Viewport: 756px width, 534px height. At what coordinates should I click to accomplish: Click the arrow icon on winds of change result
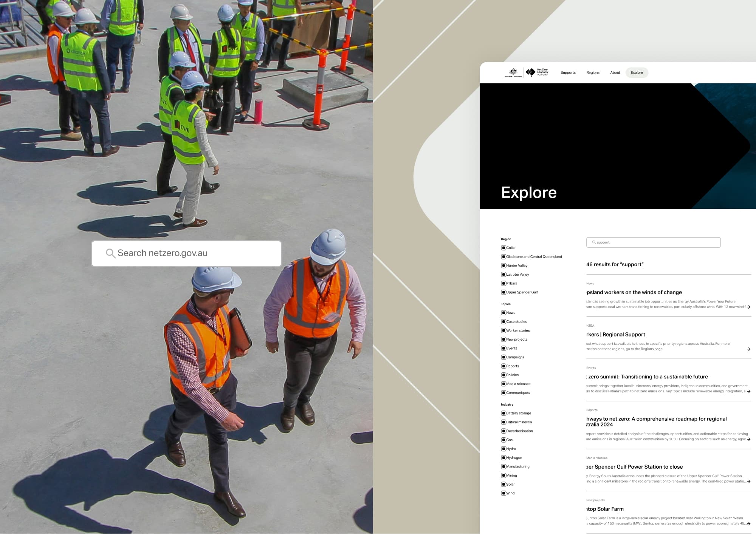click(748, 307)
